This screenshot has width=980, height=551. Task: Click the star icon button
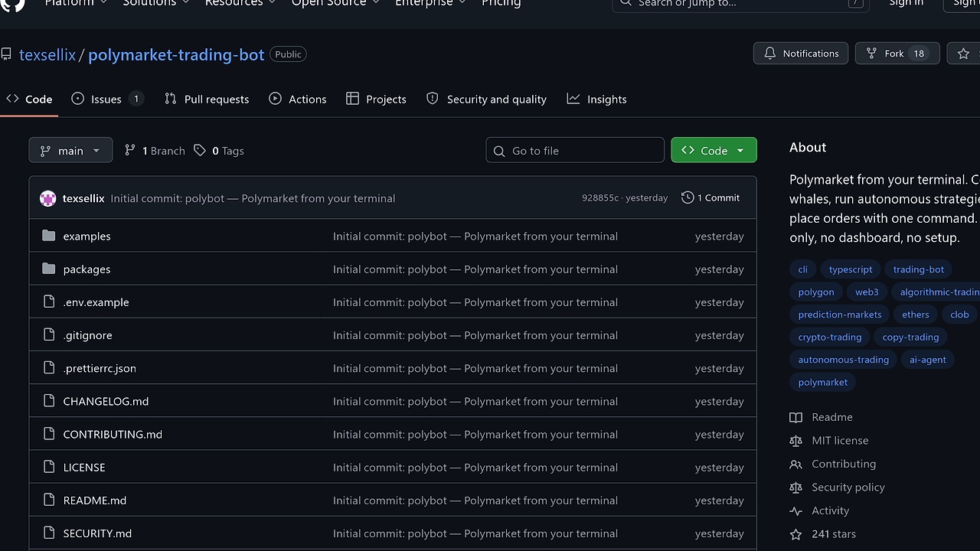[x=963, y=53]
